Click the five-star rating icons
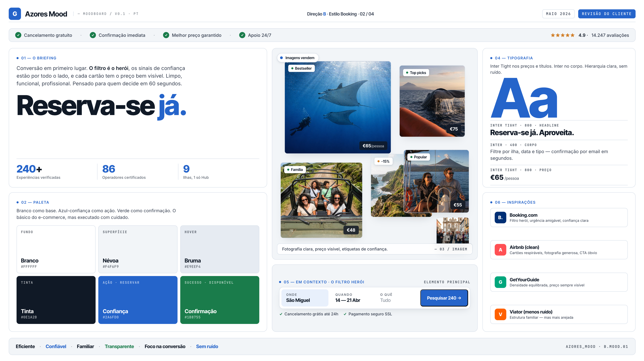The width and height of the screenshot is (644, 361). pos(563,35)
